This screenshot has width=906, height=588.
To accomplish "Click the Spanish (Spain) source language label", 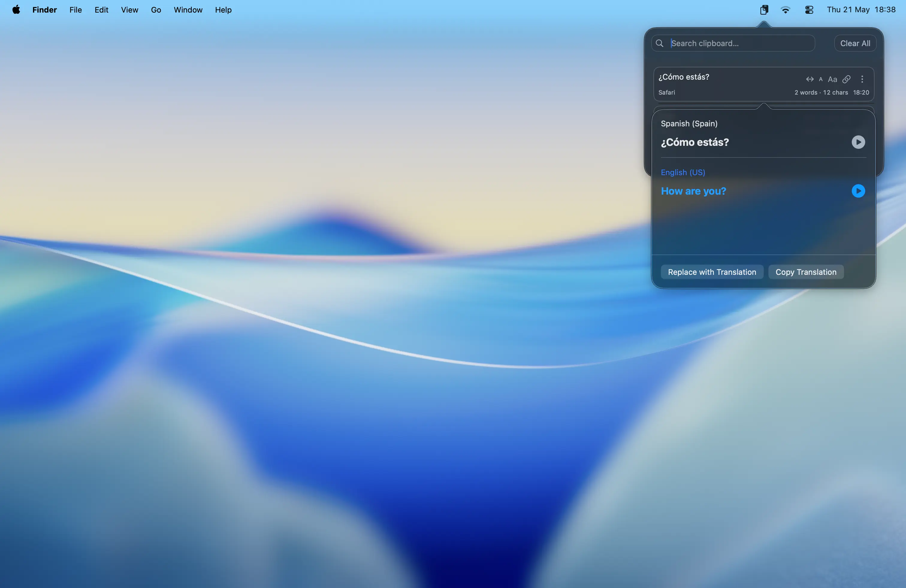I will tap(689, 124).
